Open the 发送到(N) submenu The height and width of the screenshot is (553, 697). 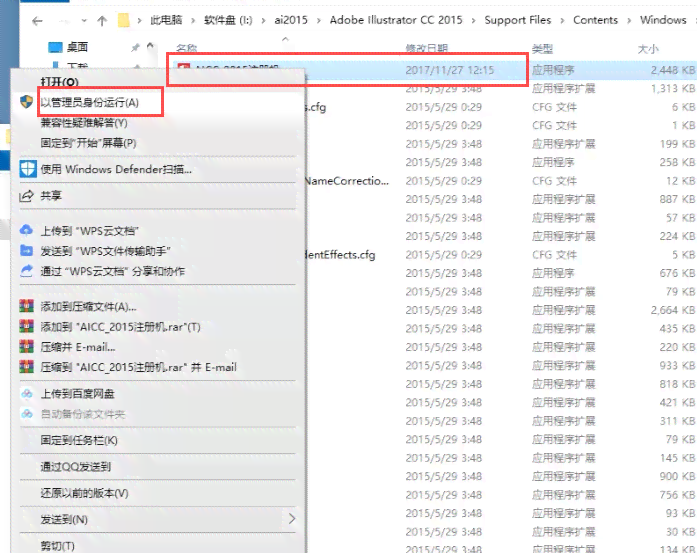point(158,519)
